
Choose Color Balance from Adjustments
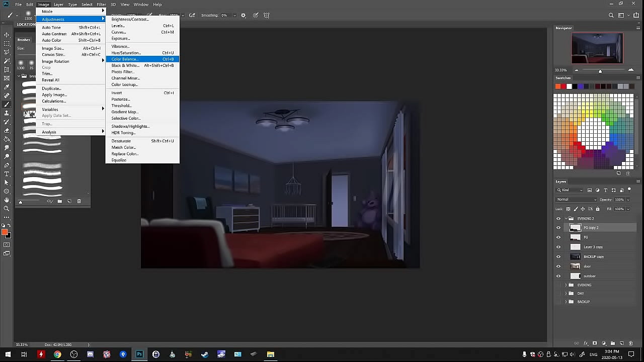(x=125, y=59)
